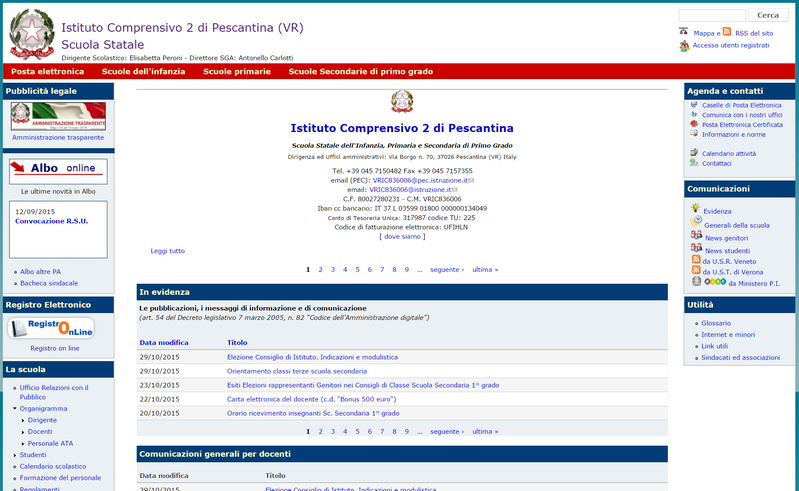Open Orario ricevimento insegnanti article
The image size is (799, 491).
(x=313, y=414)
